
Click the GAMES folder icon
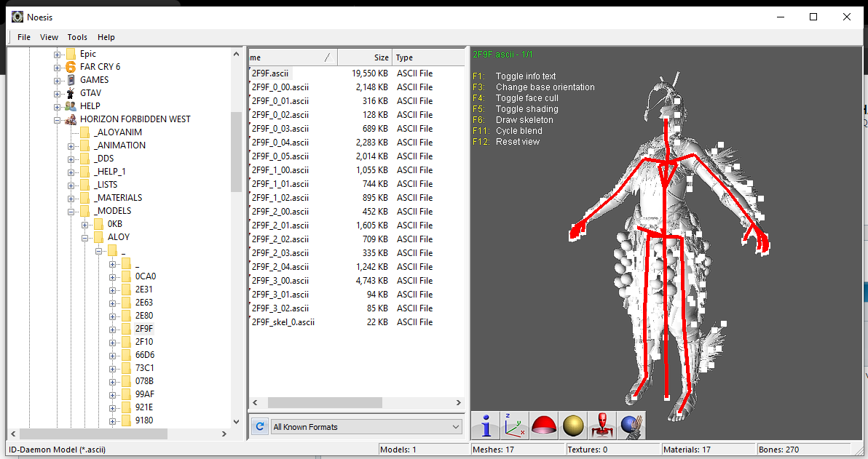[x=71, y=80]
